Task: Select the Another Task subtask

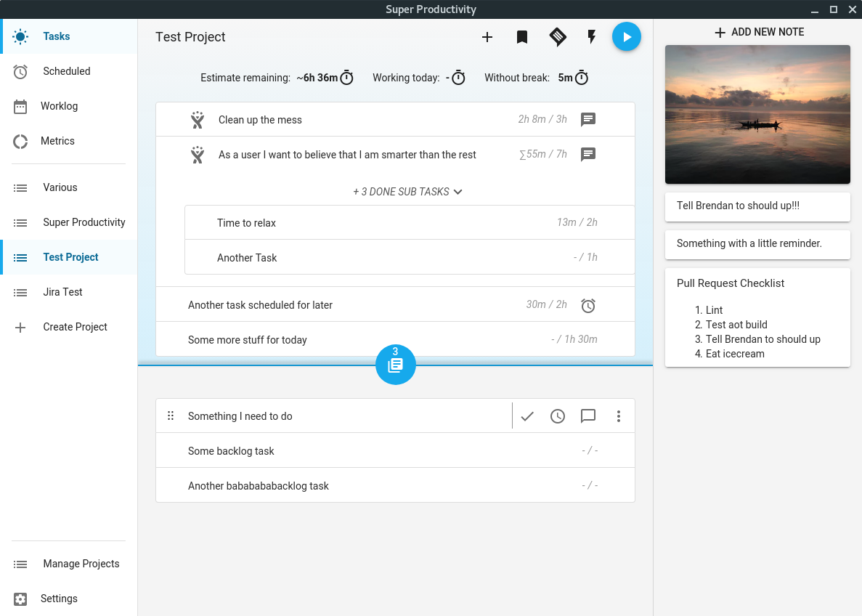Action: (x=410, y=257)
